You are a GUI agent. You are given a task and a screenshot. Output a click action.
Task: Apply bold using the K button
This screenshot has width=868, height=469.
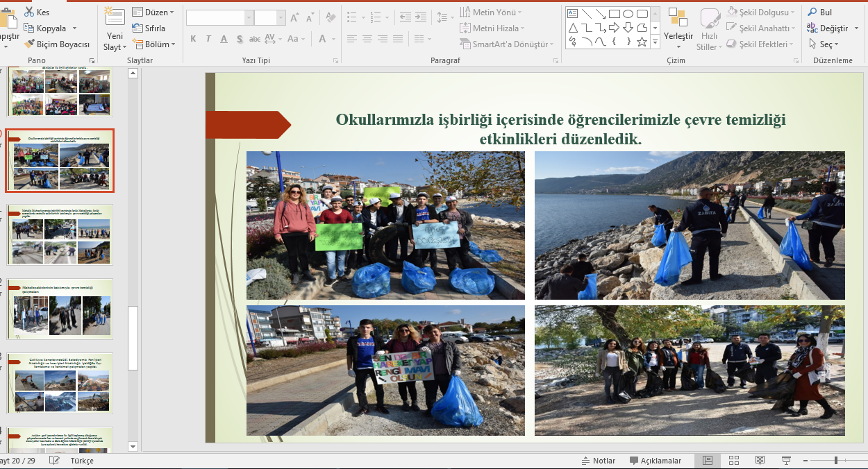click(x=193, y=39)
